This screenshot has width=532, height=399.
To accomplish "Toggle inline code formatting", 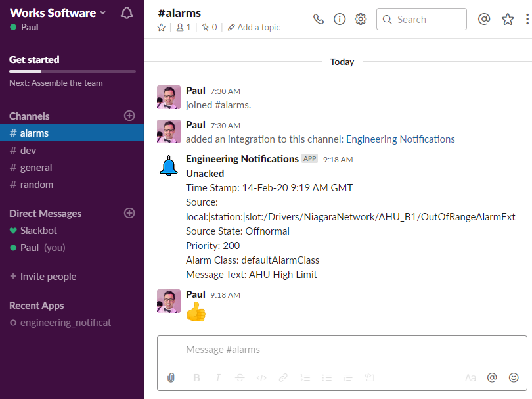I will tap(261, 377).
